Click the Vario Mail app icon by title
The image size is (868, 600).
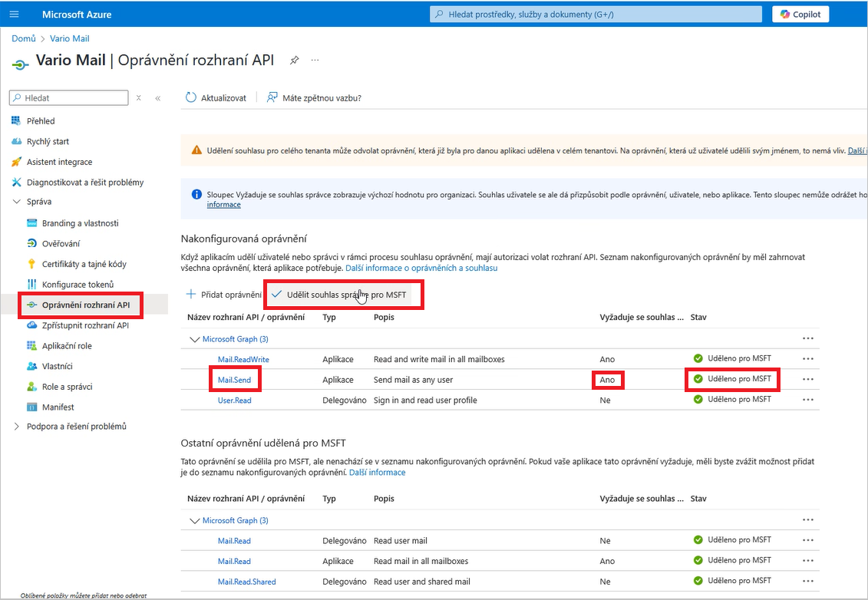click(x=20, y=64)
